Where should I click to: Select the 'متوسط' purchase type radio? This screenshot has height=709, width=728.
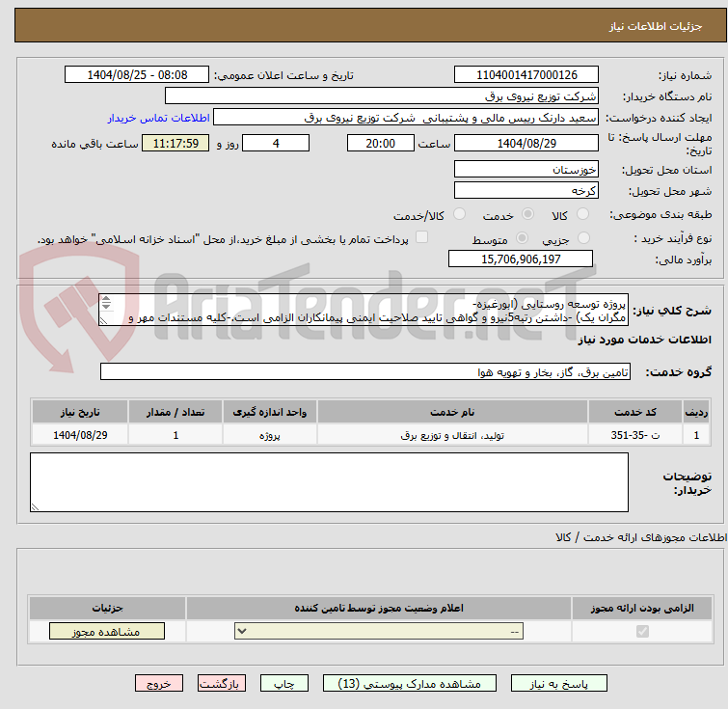[x=523, y=238]
